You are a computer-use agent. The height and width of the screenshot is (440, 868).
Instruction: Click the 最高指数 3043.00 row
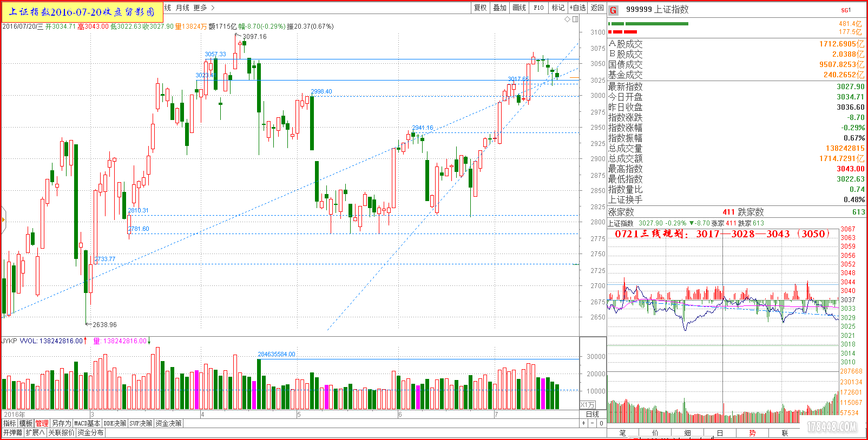tap(737, 169)
